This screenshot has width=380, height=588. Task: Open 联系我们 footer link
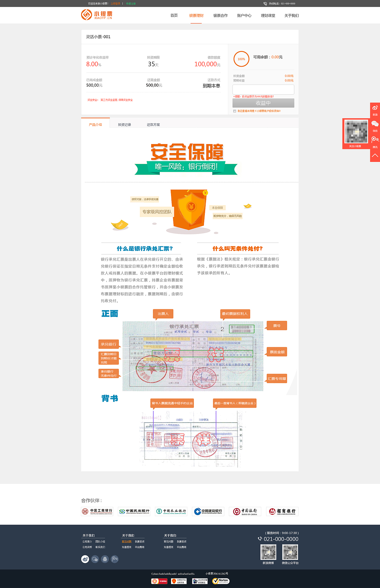100,547
